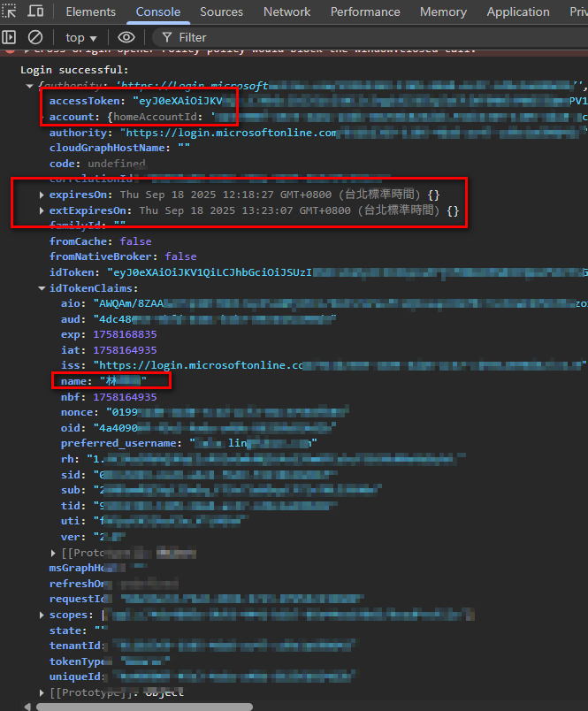Image resolution: width=588 pixels, height=711 pixels.
Task: Click the filter funnel icon
Action: (x=167, y=37)
